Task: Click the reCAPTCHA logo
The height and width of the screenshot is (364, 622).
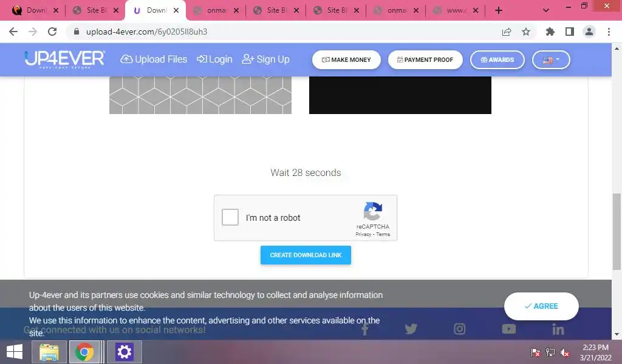Action: 373,211
